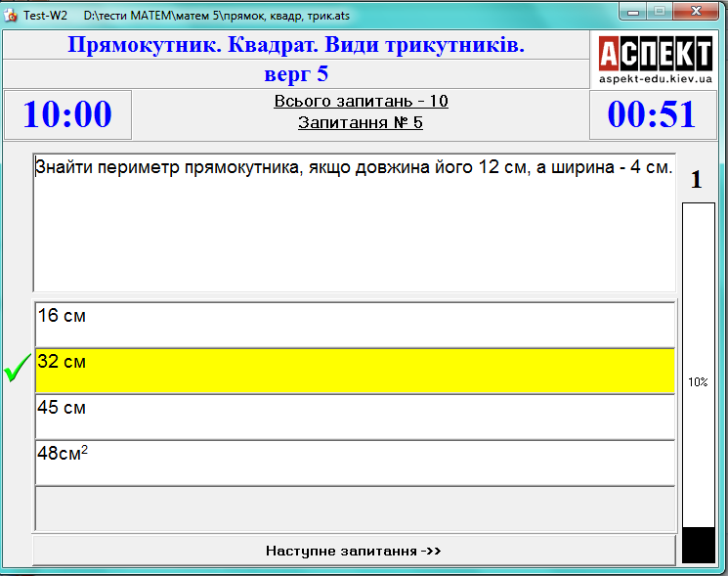Click the green checkmark beside 32 см
Viewport: 728px width, 576px height.
pyautogui.click(x=18, y=368)
